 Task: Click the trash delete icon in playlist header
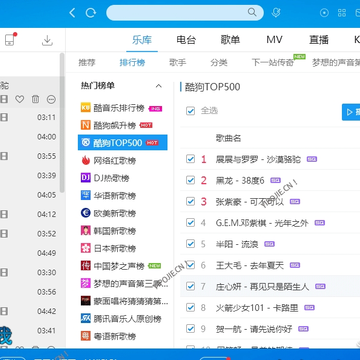coord(35,99)
